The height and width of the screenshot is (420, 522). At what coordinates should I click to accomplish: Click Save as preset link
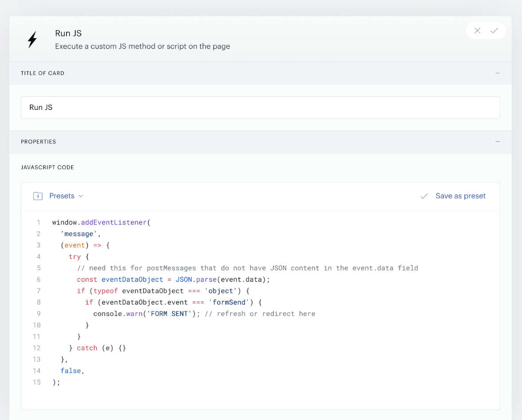460,196
